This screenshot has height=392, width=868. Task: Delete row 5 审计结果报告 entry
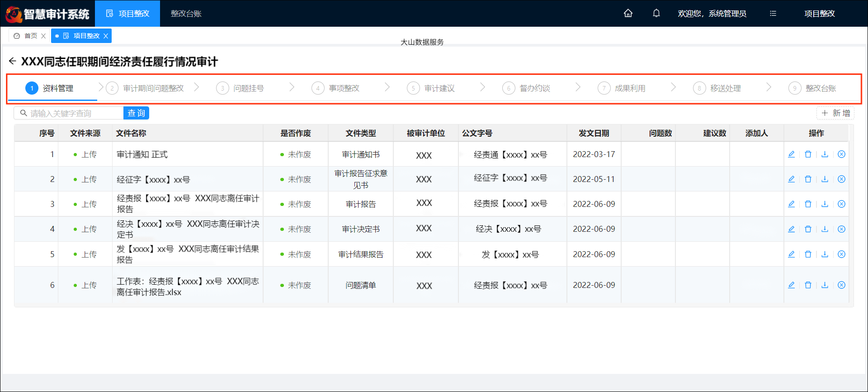tap(808, 254)
